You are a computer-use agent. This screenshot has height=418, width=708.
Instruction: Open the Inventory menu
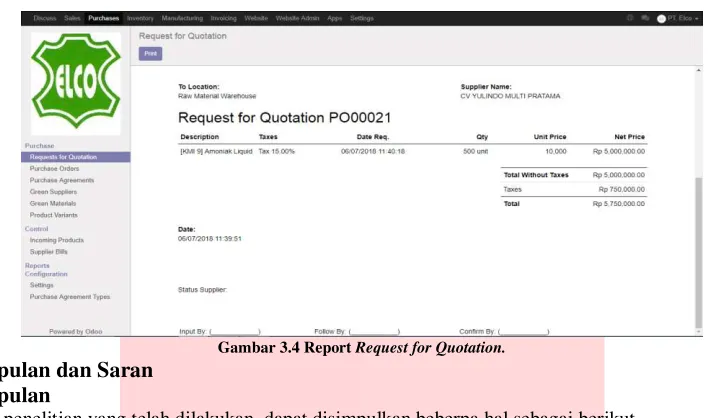point(140,19)
